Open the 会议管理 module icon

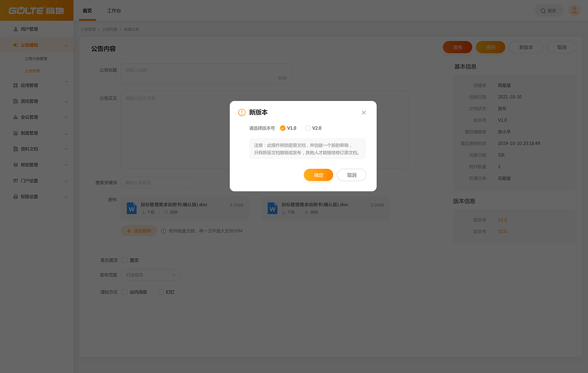(15, 117)
